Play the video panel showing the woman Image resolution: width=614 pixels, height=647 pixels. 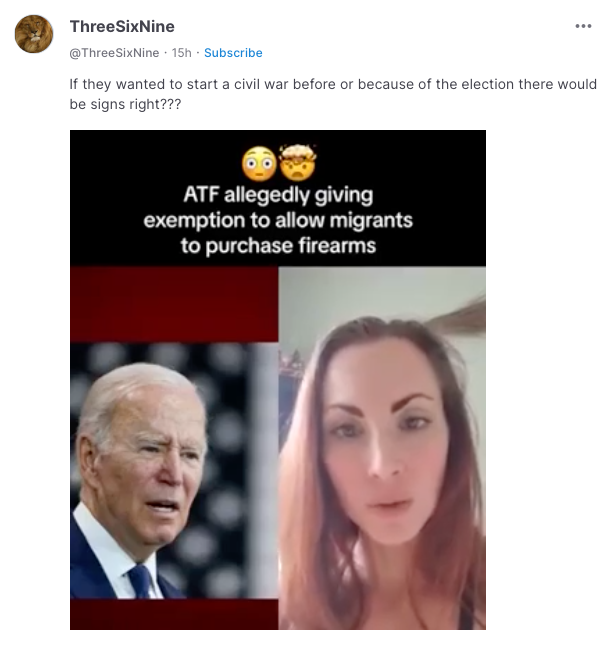(382, 448)
